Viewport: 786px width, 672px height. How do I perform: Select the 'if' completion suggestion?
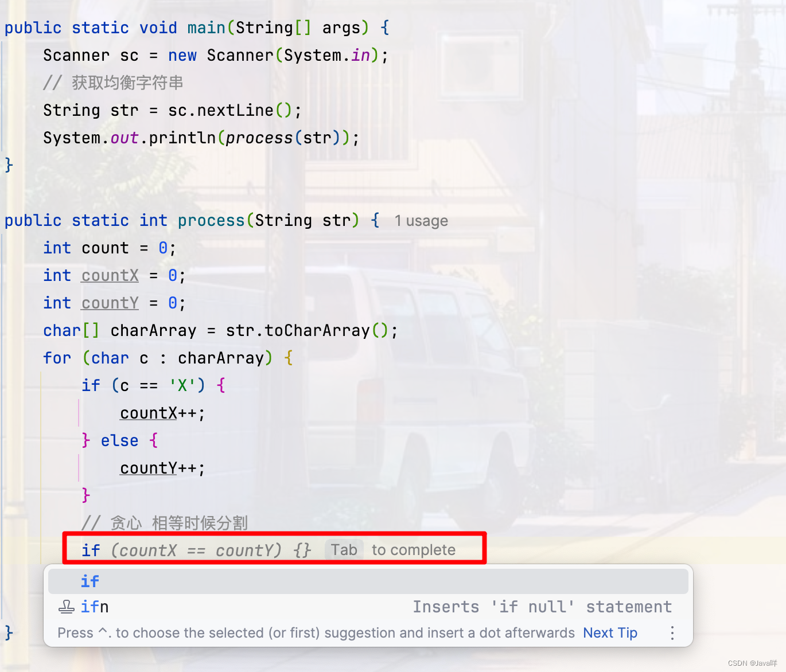368,581
